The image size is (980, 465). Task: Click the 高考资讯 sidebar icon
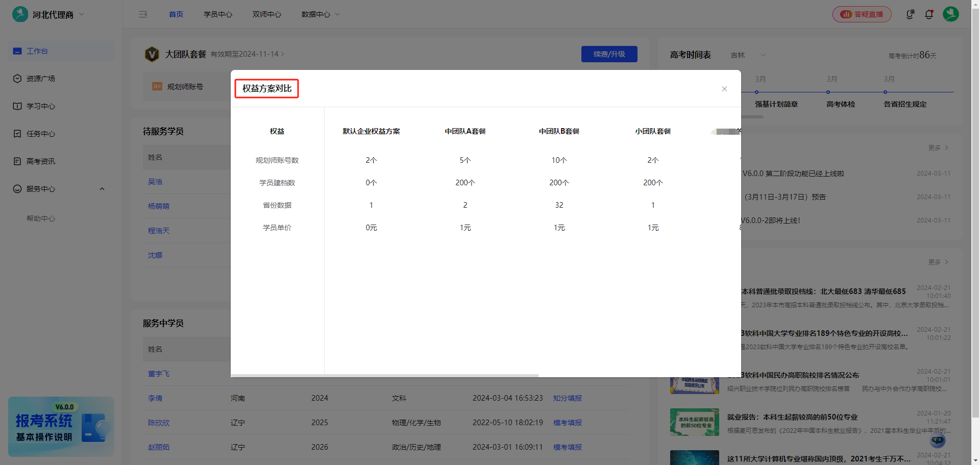pyautogui.click(x=17, y=161)
